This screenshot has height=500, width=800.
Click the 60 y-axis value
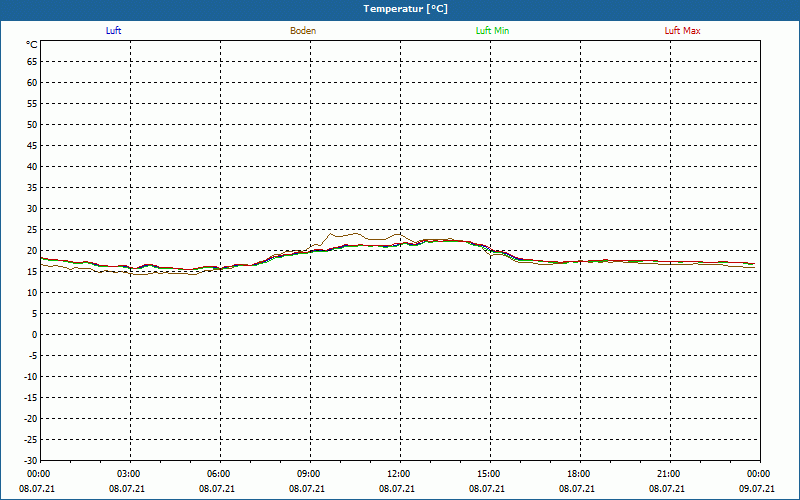tap(32, 83)
